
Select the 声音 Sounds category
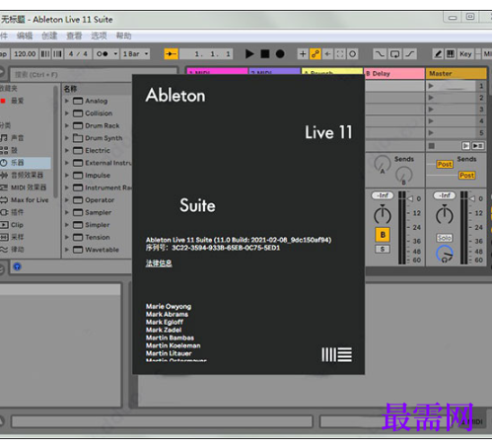tap(17, 138)
